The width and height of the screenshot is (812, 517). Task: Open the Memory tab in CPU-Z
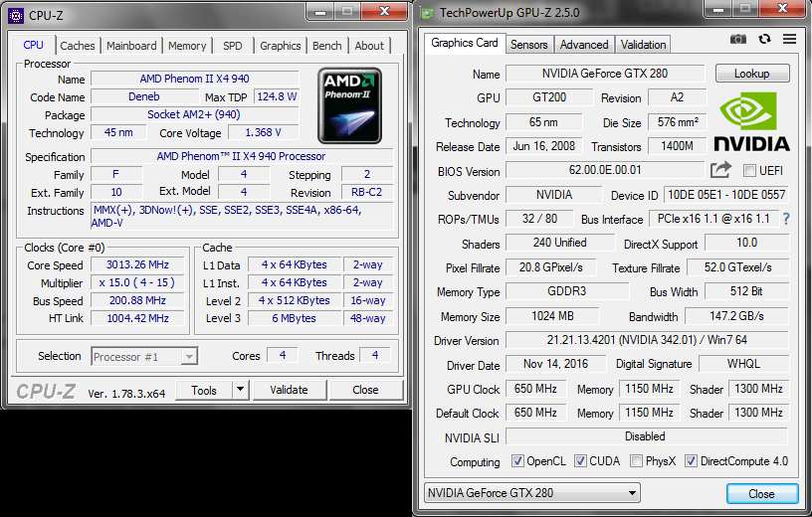[187, 46]
